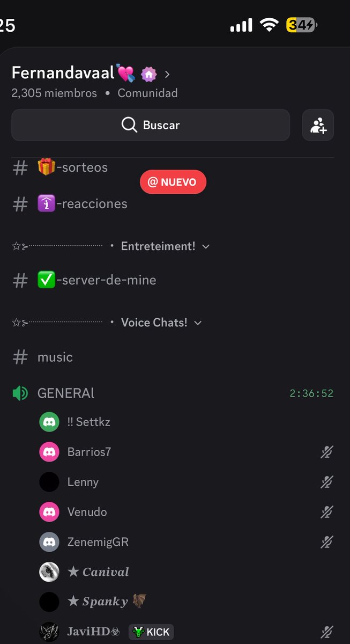
Task: Collapse the Entreteiment! category
Action: (x=165, y=246)
